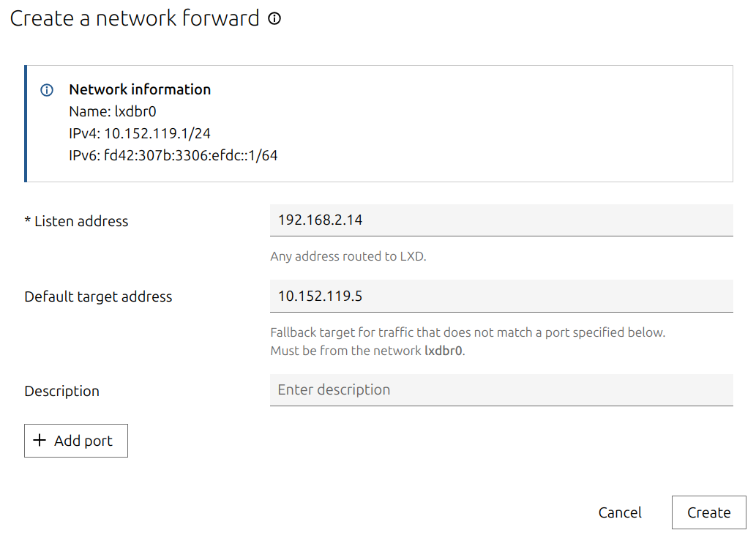Cancel the network forward creation
Screen dimensions: 756x541
click(620, 512)
